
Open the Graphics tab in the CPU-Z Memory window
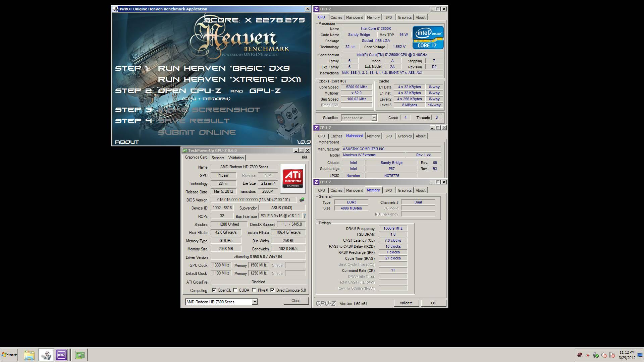[405, 190]
